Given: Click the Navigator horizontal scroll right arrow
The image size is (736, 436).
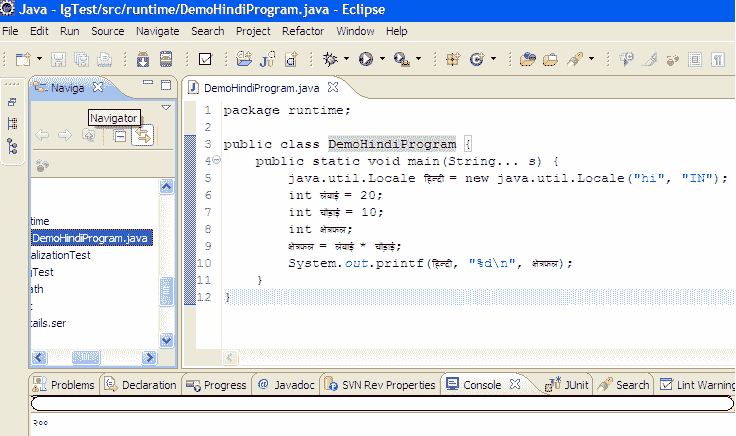Looking at the screenshot, I should click(x=149, y=358).
